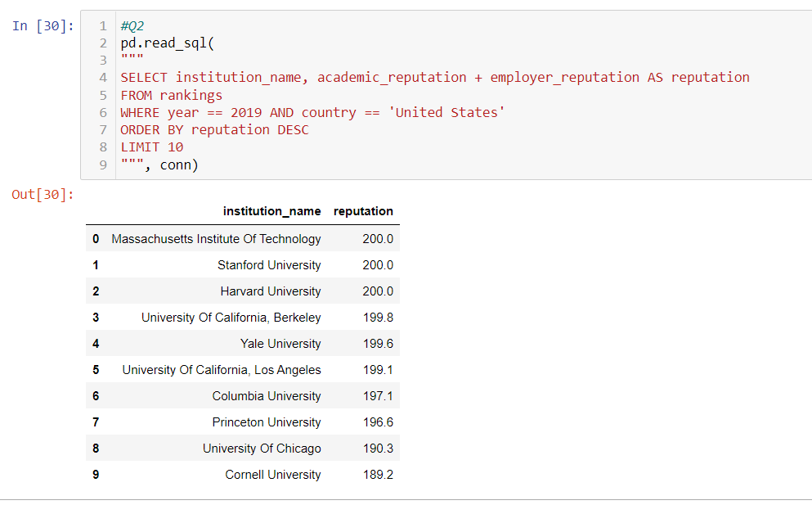This screenshot has width=812, height=505.
Task: Click the institution_name column header
Action: (x=271, y=211)
